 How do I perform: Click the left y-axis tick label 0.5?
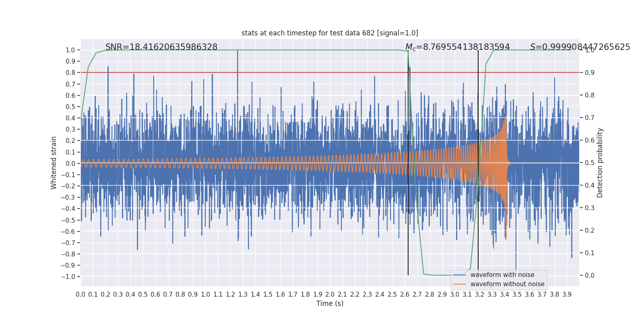[70, 107]
